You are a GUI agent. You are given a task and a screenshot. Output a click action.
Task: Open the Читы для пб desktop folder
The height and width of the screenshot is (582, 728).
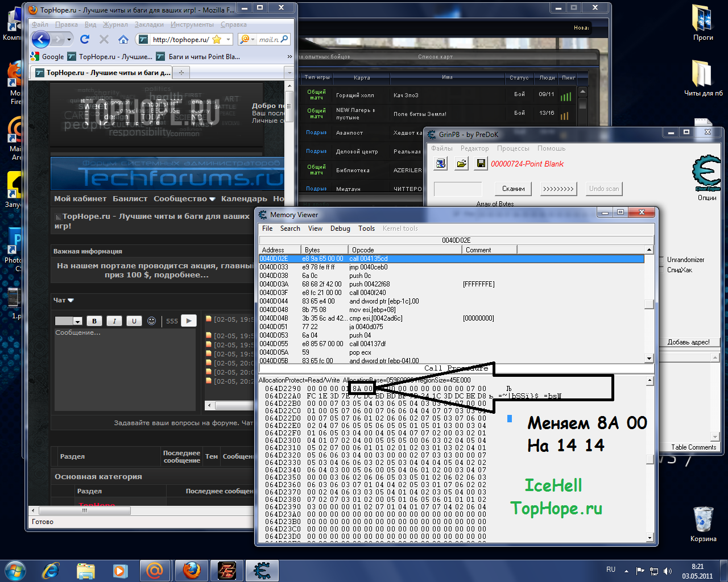[703, 78]
